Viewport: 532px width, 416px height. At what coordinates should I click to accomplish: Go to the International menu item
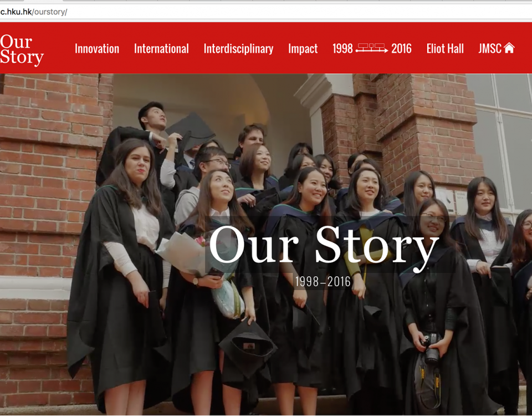click(161, 49)
